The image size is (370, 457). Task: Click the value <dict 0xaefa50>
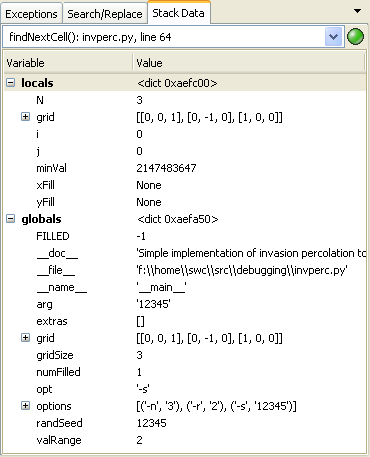click(178, 219)
